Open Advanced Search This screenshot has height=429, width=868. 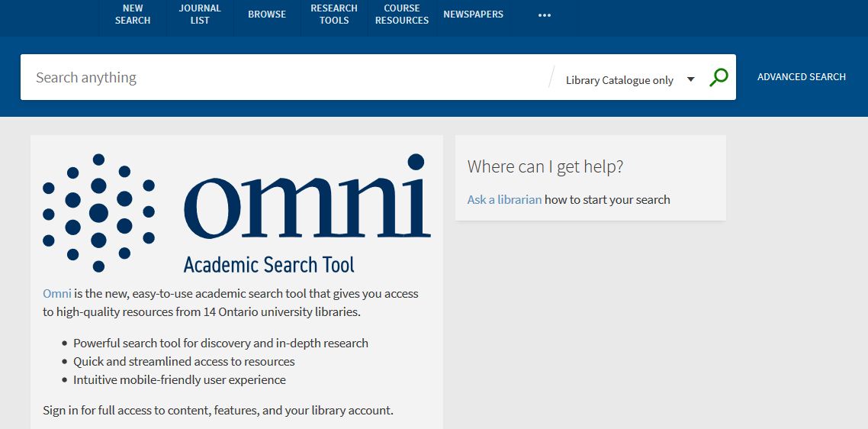tap(802, 77)
